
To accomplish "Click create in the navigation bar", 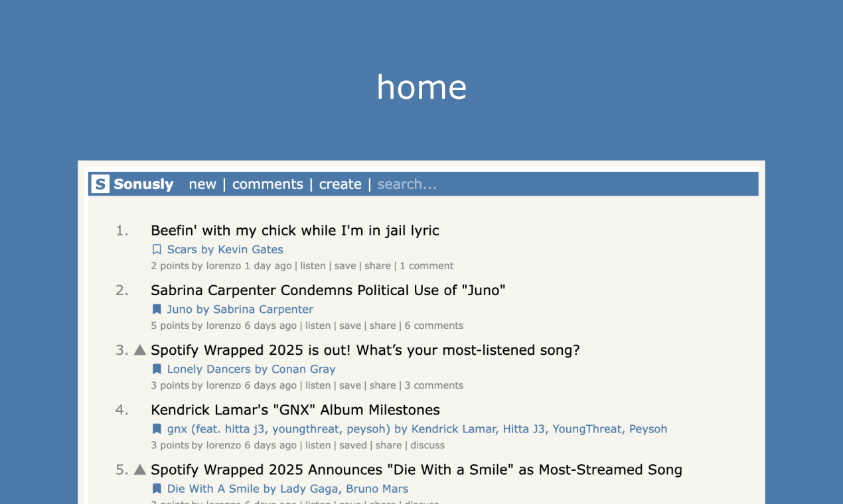I will point(340,184).
